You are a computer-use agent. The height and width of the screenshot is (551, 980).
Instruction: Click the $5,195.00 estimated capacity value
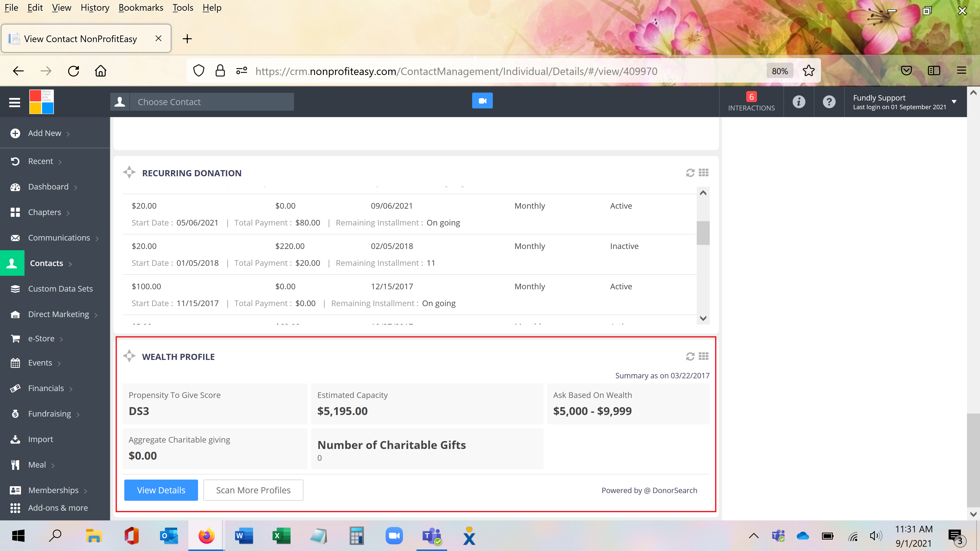[x=342, y=411]
